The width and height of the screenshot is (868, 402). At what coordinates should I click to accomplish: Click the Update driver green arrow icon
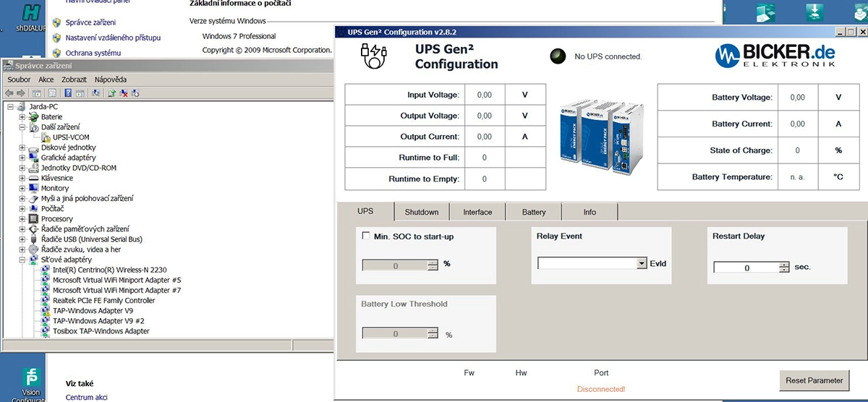click(112, 93)
